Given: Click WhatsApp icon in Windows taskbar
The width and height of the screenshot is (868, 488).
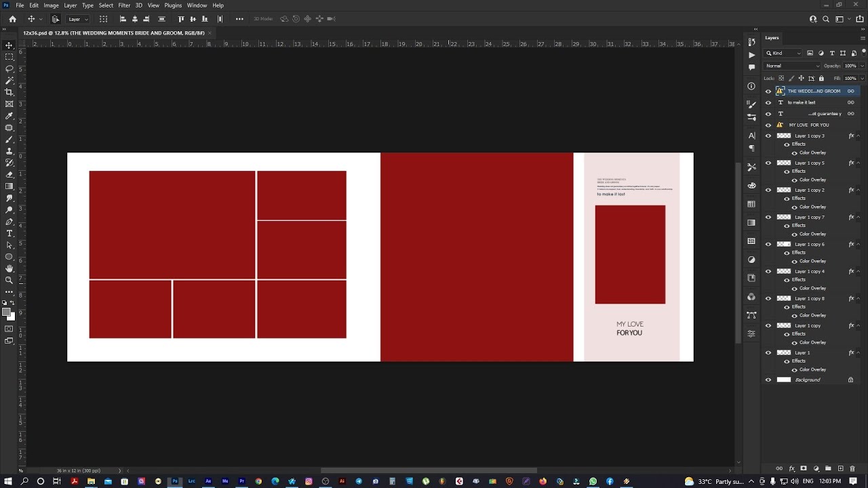Looking at the screenshot, I should (x=593, y=481).
